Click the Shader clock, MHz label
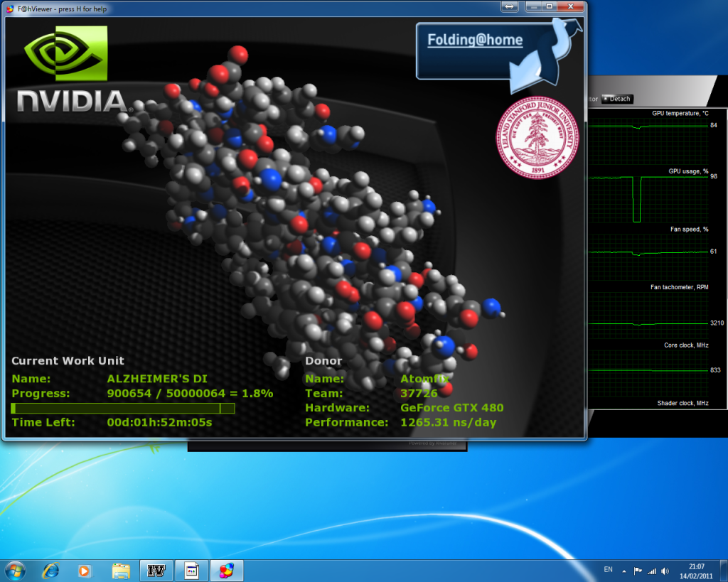 point(682,404)
